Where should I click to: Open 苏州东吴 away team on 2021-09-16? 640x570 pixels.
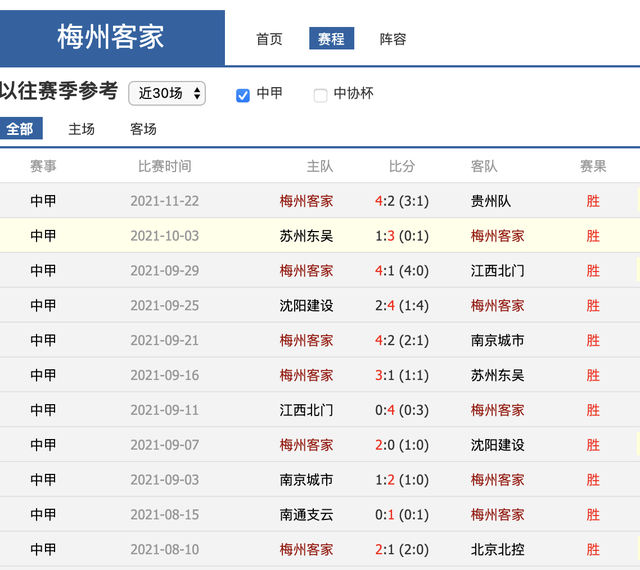point(497,375)
